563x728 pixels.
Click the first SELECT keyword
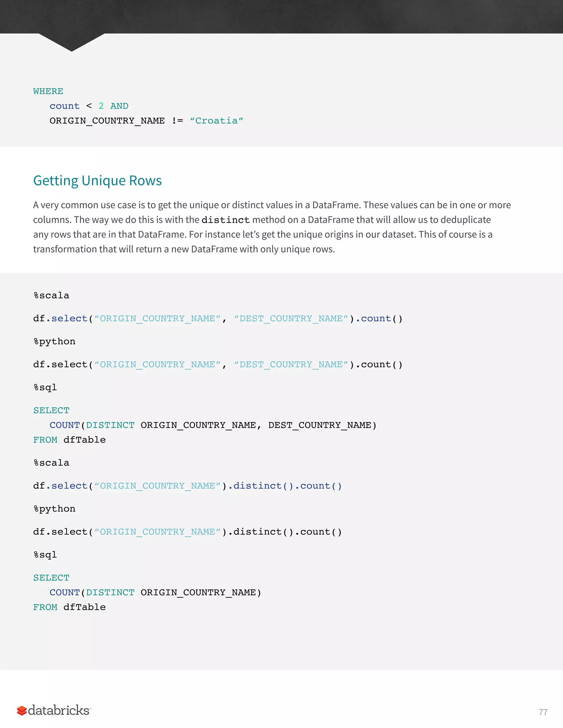point(51,410)
